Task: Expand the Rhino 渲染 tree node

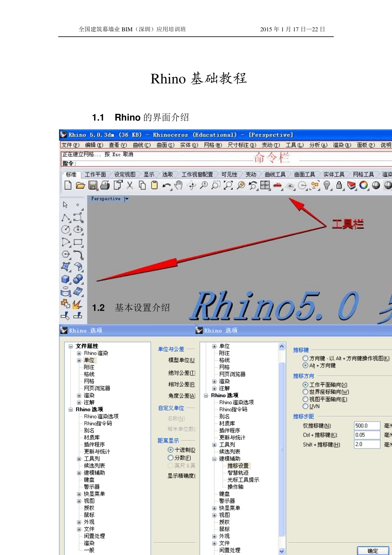Action: coord(79,353)
